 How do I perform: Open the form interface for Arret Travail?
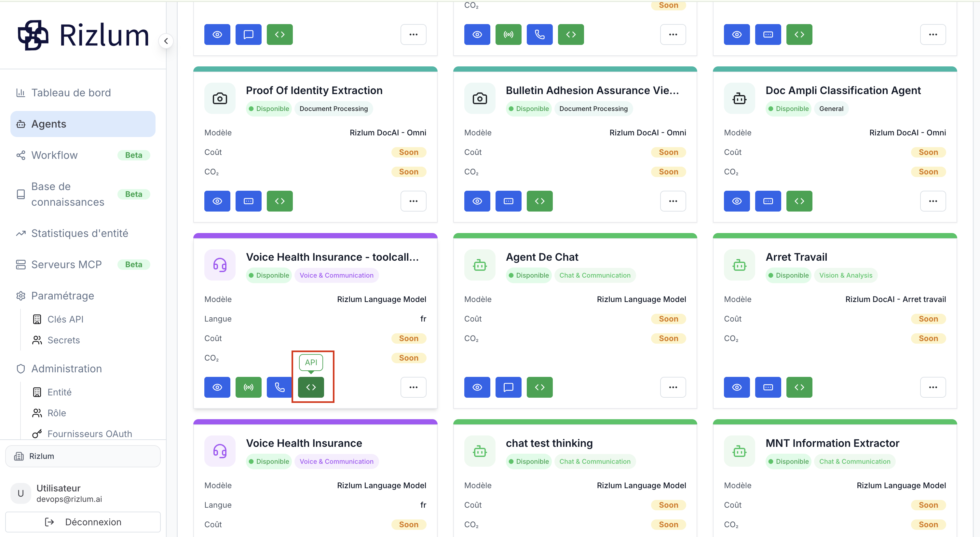coord(768,387)
